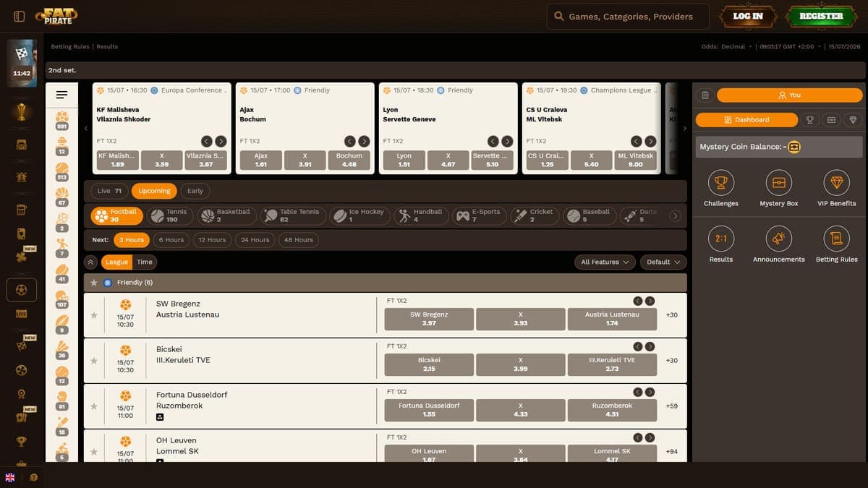Open the golden trophy cup sidebar icon
The image size is (868, 488).
22,112
